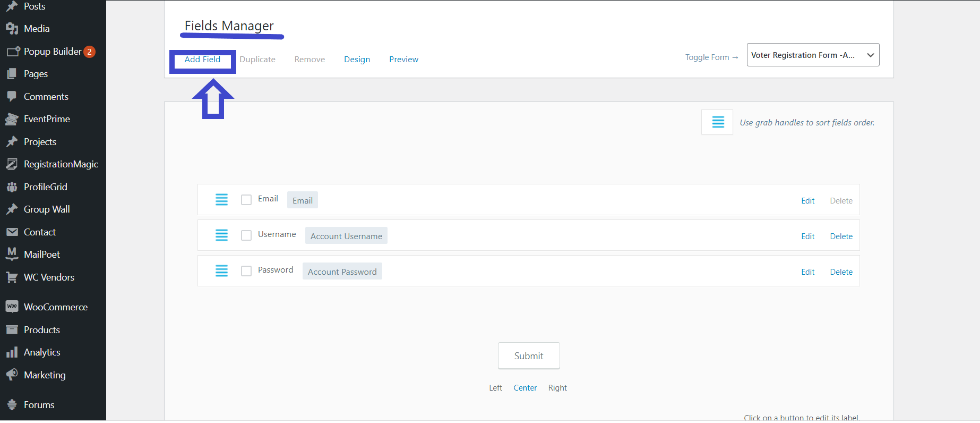Open the Popup Builder menu item
This screenshot has width=980, height=423.
53,52
